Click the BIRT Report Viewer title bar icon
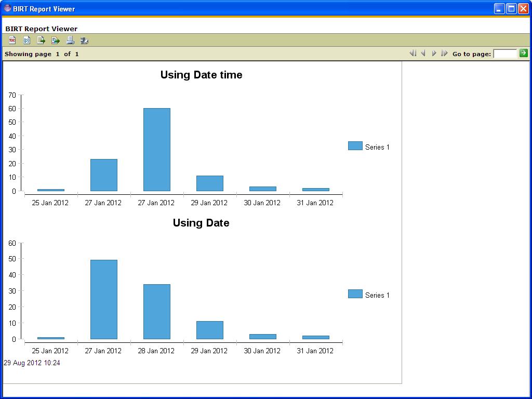This screenshot has height=399, width=532. point(7,8)
